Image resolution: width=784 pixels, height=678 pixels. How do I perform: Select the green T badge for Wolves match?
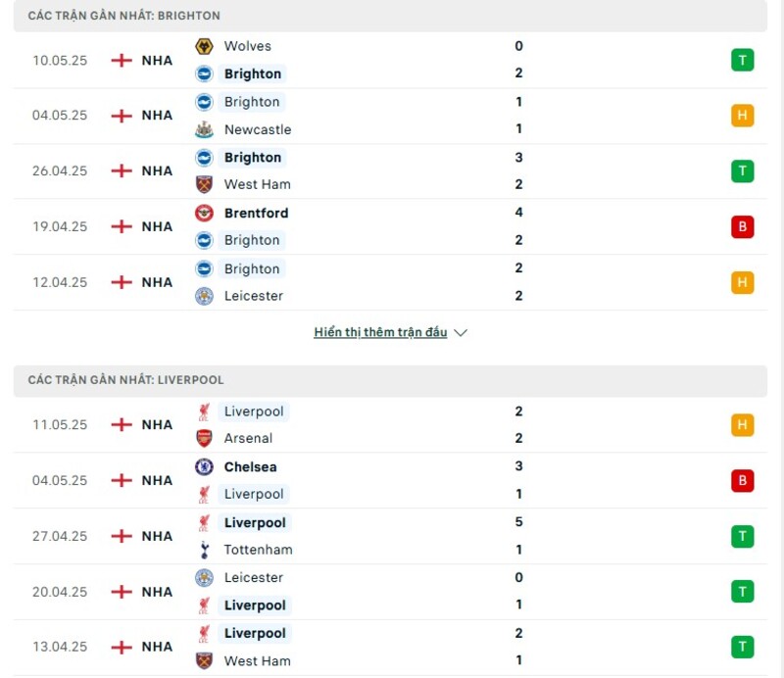tap(742, 60)
